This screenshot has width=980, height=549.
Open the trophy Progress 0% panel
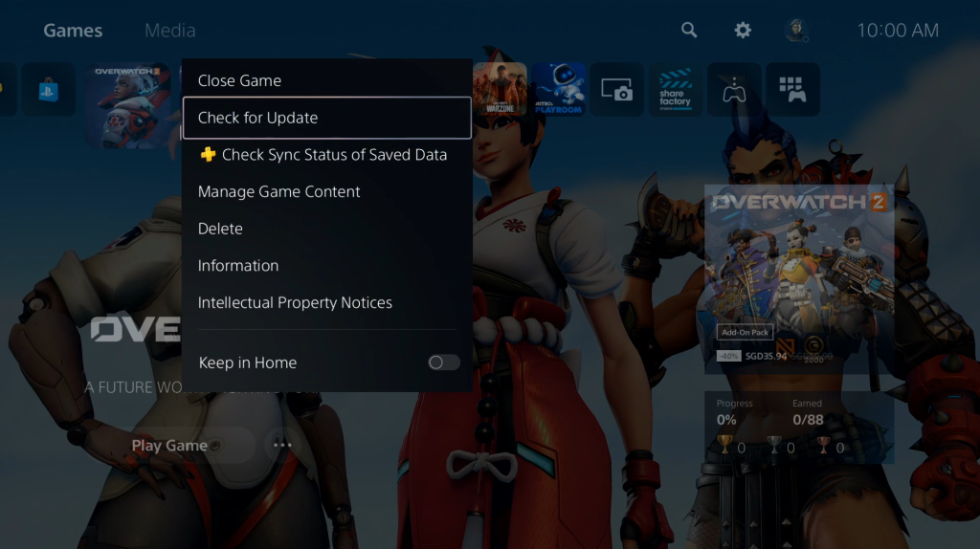pos(799,428)
